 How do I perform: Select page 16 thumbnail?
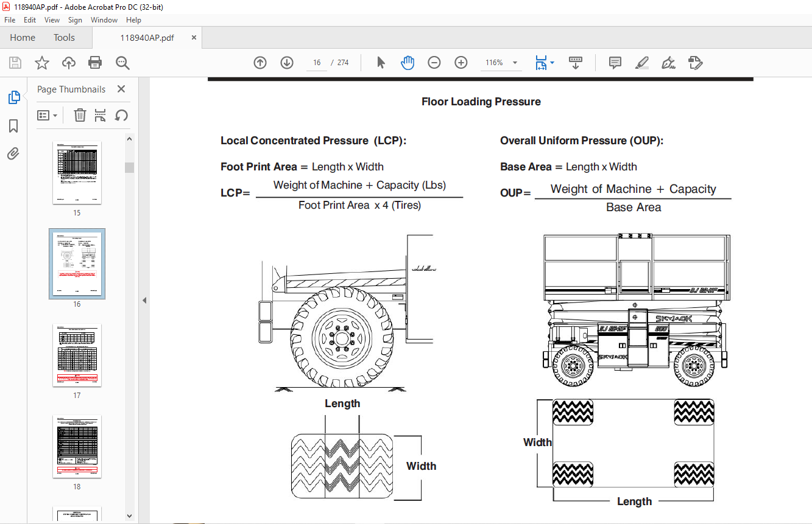pyautogui.click(x=77, y=264)
